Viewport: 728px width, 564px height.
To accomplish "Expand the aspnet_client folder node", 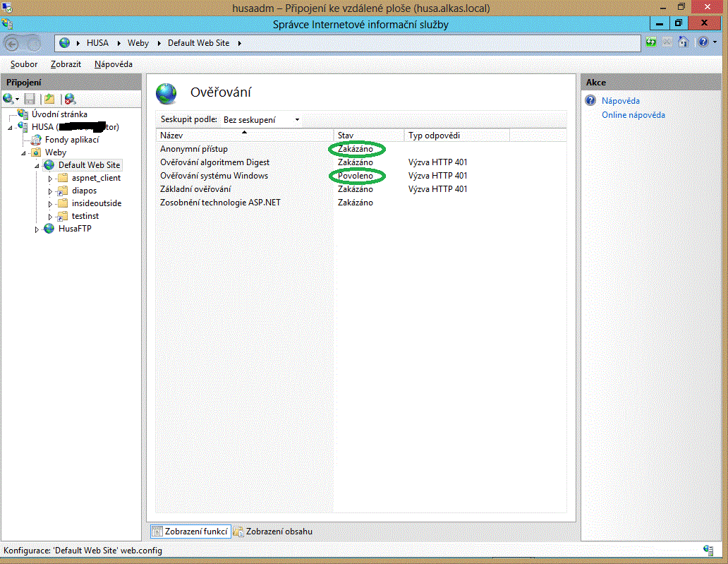I will [x=50, y=179].
